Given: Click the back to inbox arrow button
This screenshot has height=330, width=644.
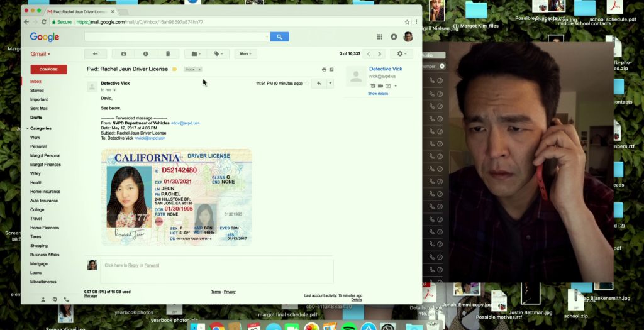Looking at the screenshot, I should 96,54.
